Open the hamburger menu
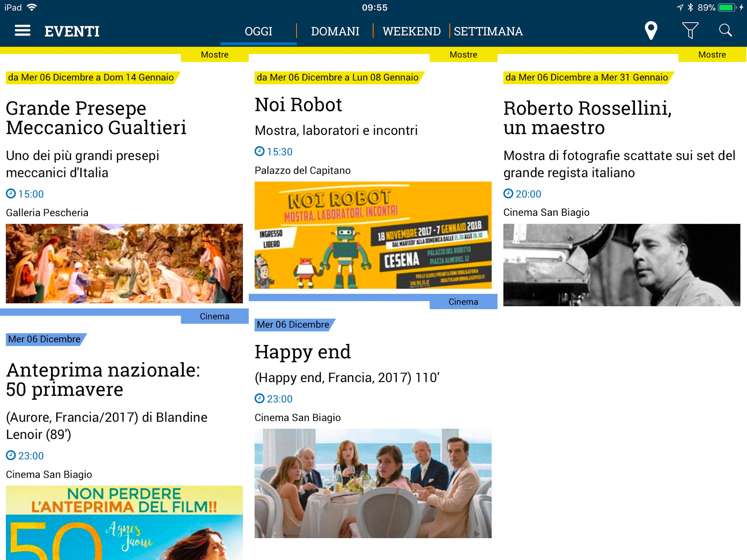The width and height of the screenshot is (747, 560). [23, 31]
